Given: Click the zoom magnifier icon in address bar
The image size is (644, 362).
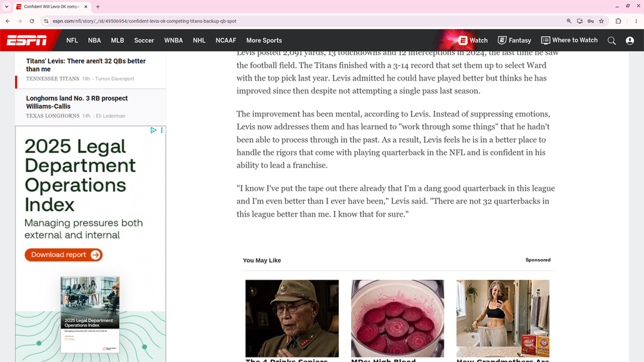Looking at the screenshot, I should point(569,21).
